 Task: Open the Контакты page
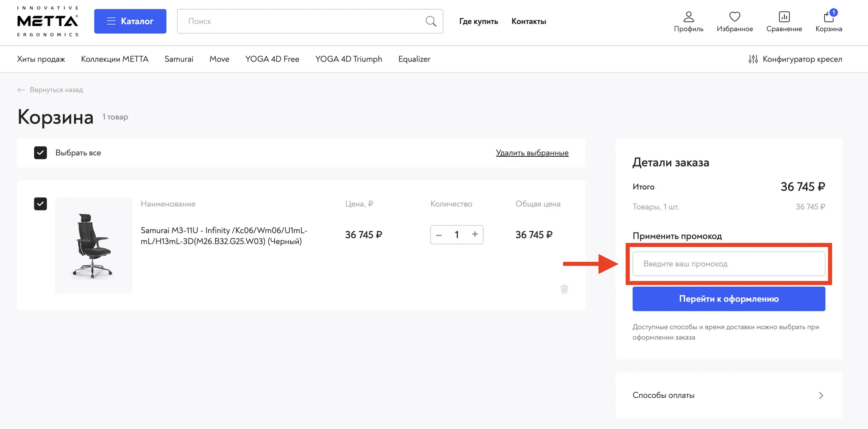(529, 21)
